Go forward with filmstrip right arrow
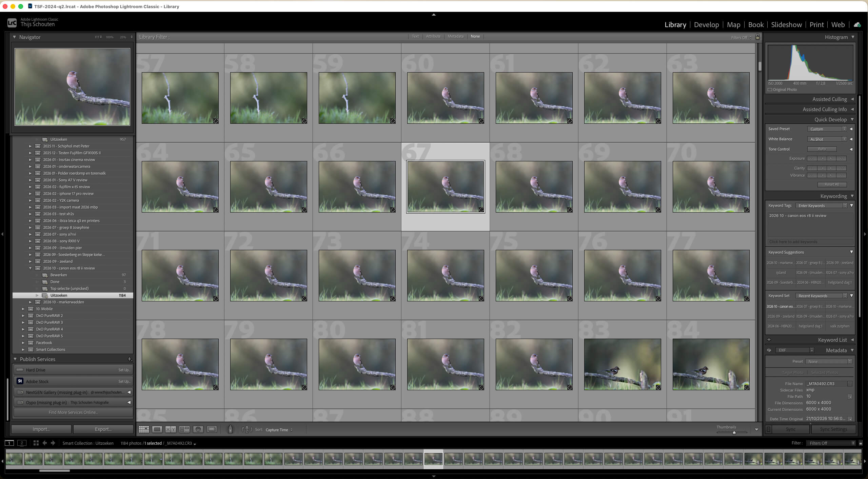The width and height of the screenshot is (868, 479). coord(53,443)
